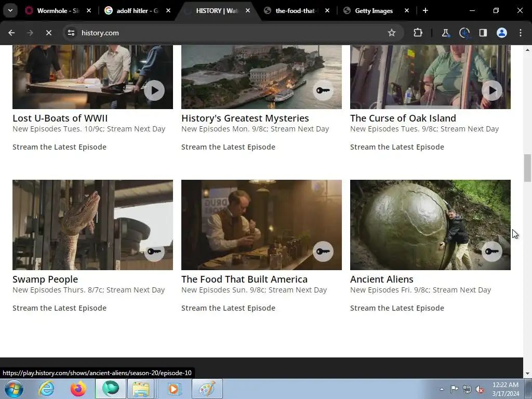Open side panel icon
The width and height of the screenshot is (532, 399).
(x=483, y=33)
